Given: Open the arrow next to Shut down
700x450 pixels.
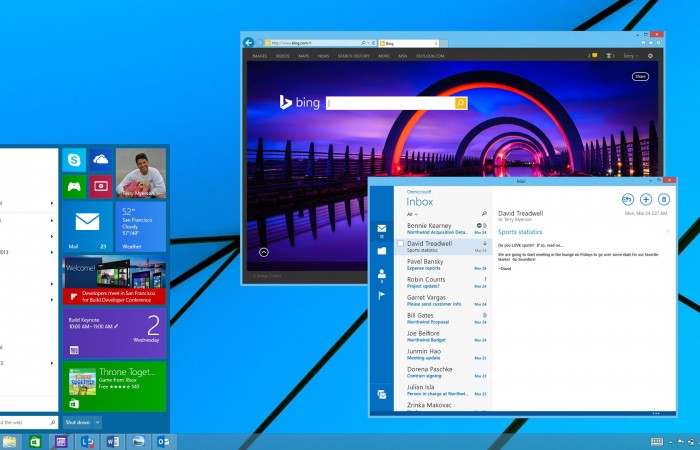Looking at the screenshot, I should click(98, 423).
